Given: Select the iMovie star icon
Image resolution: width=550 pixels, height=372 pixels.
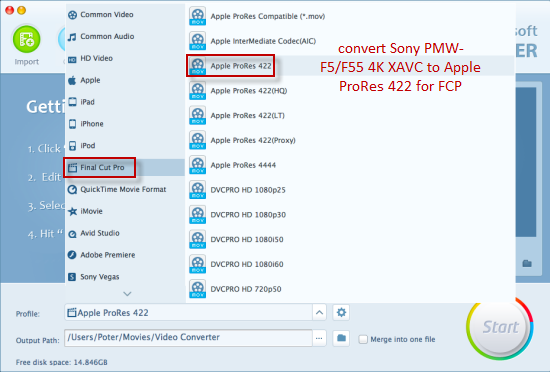Looking at the screenshot, I should (72, 211).
